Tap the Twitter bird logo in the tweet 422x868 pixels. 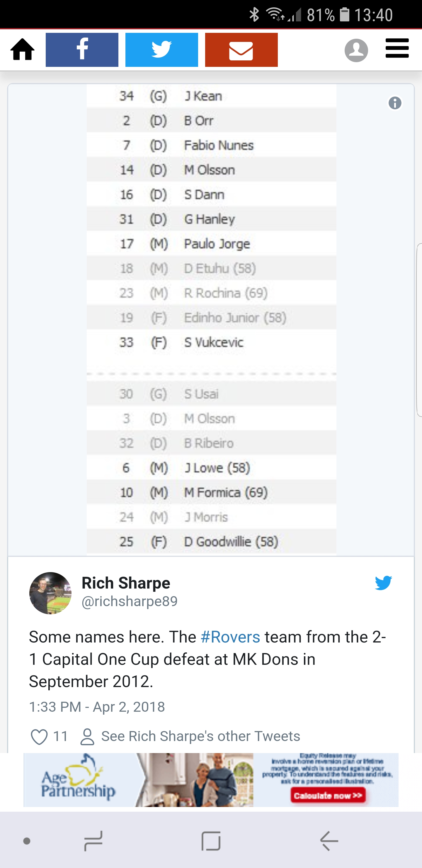(383, 583)
